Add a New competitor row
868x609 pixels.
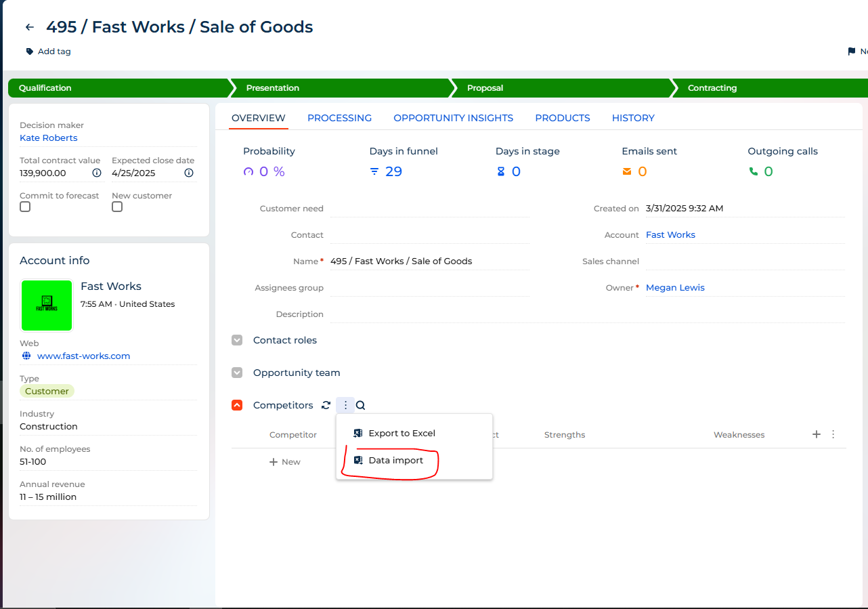point(285,461)
